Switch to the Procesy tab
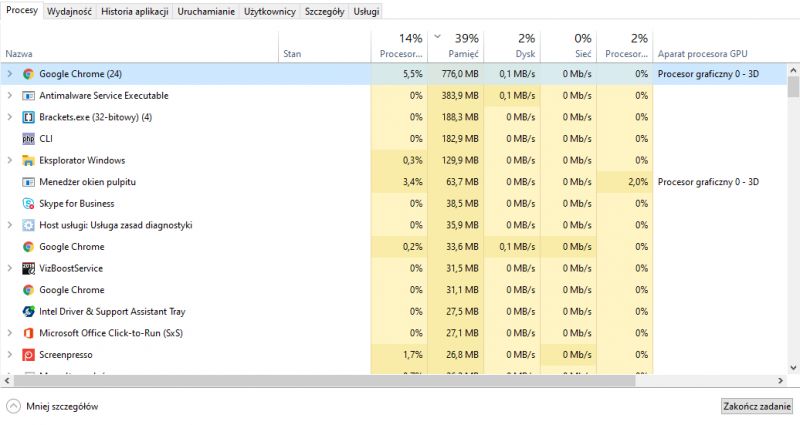Image resolution: width=800 pixels, height=425 pixels. [x=22, y=10]
